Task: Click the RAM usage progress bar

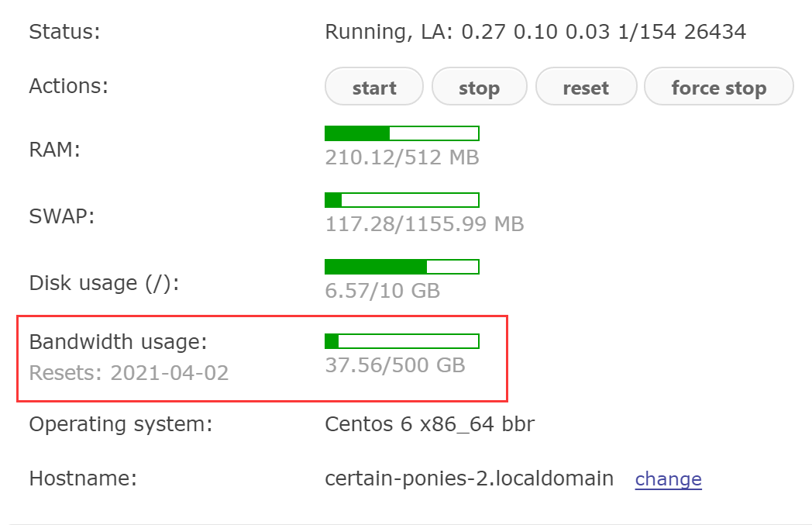Action: pos(401,133)
